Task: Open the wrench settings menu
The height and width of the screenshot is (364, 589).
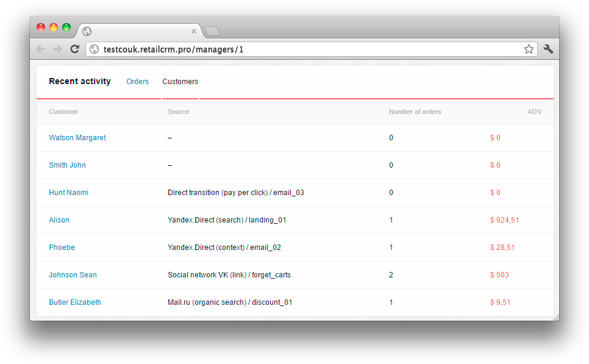Action: coord(548,49)
